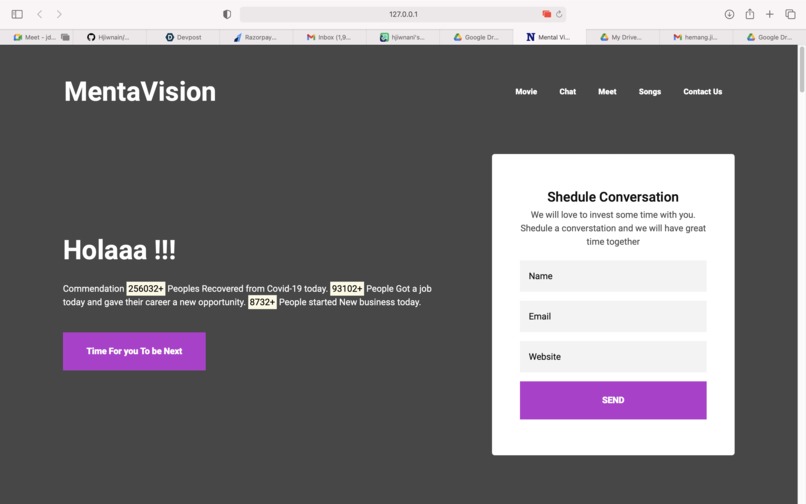
Task: Go back with the back arrow
Action: click(40, 14)
